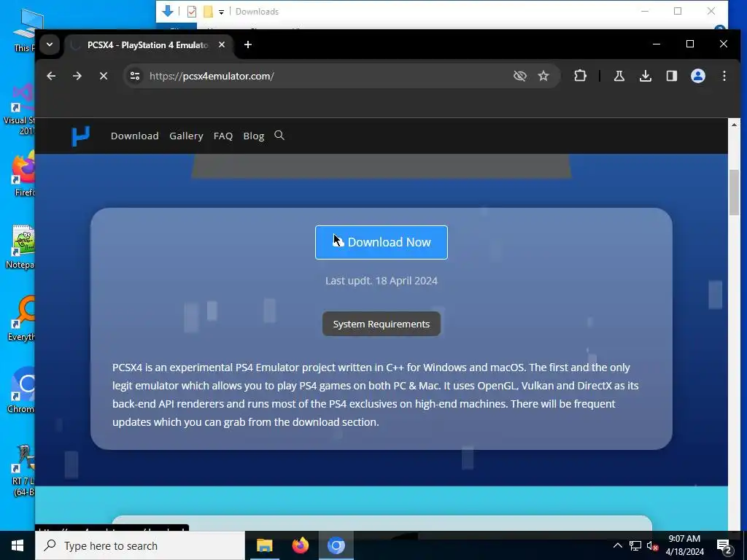
Task: Bookmark this page with the star icon
Action: coord(543,76)
